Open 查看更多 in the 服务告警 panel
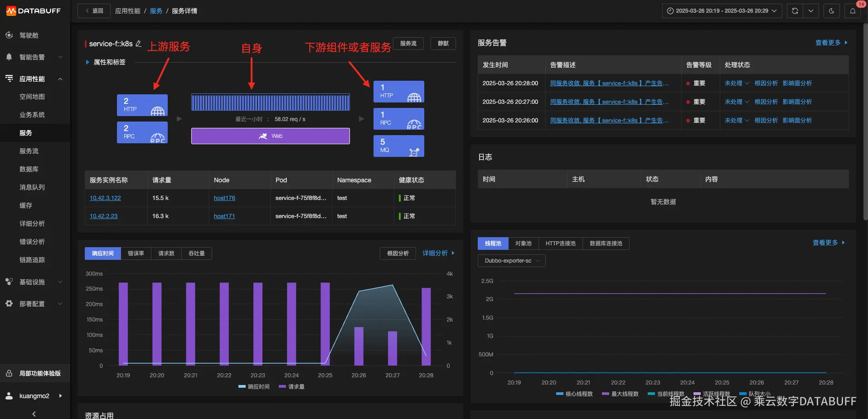This screenshot has width=868, height=419. tap(831, 43)
